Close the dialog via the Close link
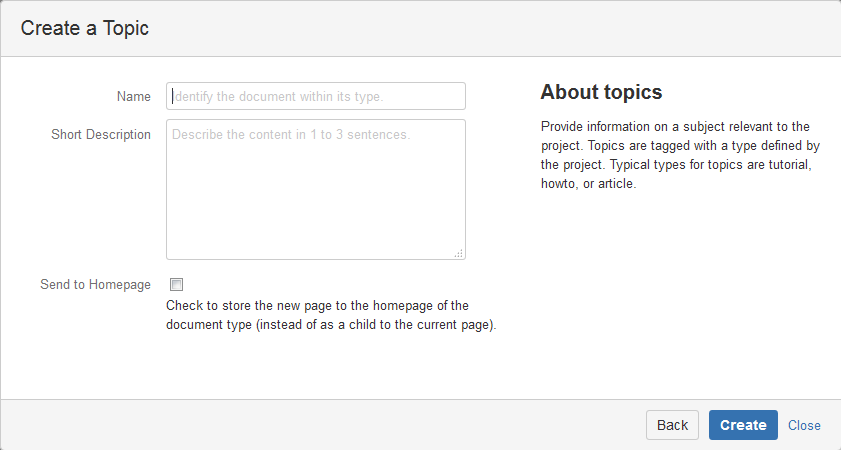 [804, 425]
